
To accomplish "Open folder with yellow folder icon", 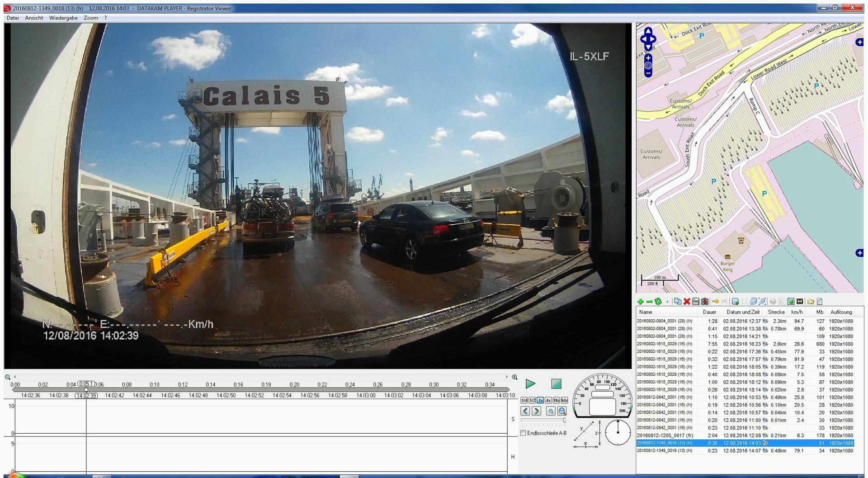I will pos(811,301).
